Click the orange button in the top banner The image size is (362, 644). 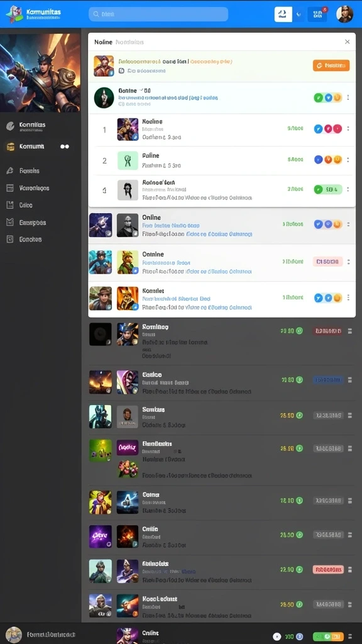click(331, 65)
